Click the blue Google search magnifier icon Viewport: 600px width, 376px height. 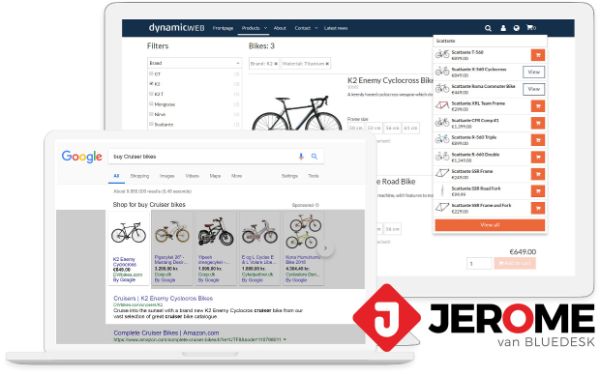pyautogui.click(x=314, y=156)
